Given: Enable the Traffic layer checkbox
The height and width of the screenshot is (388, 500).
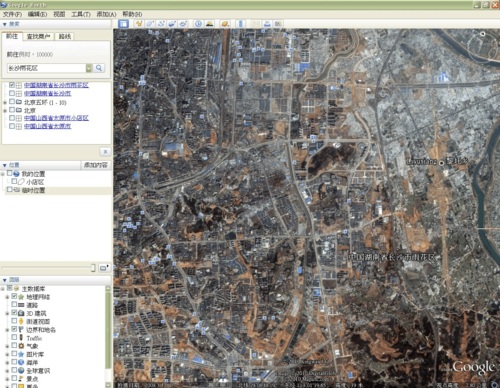Looking at the screenshot, I should click(x=14, y=337).
